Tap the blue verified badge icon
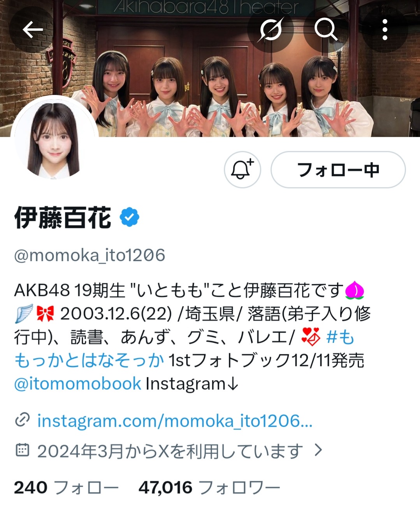 pyautogui.click(x=130, y=217)
